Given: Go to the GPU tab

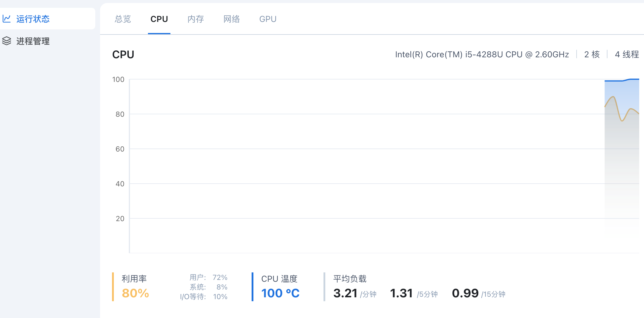Looking at the screenshot, I should click(x=268, y=19).
